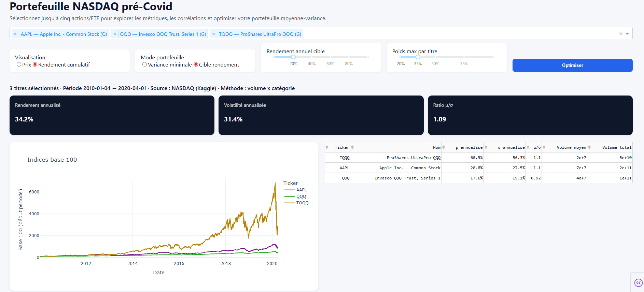Choose Variance minimale portfolio mode

145,64
